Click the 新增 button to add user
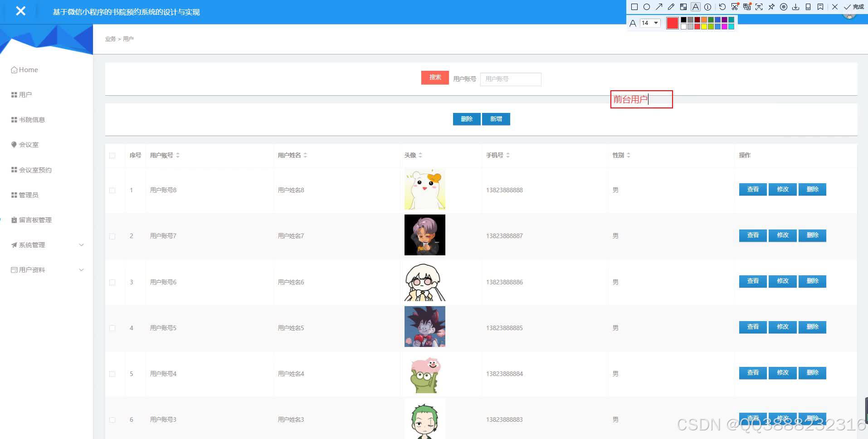868x439 pixels. coord(496,119)
